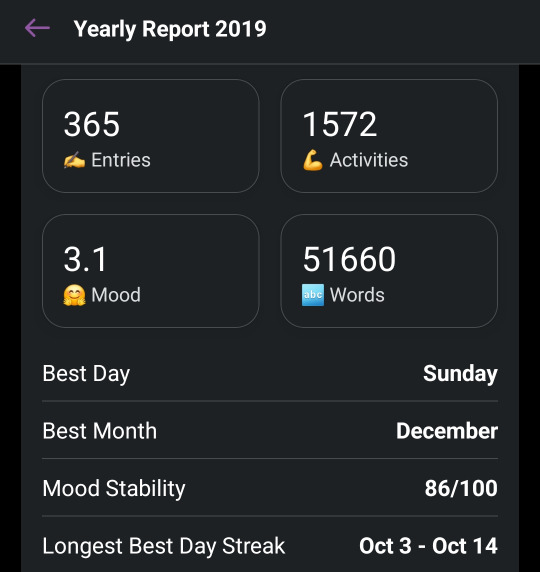Screen dimensions: 540x572
Task: Select the Best Month row
Action: coord(270,430)
